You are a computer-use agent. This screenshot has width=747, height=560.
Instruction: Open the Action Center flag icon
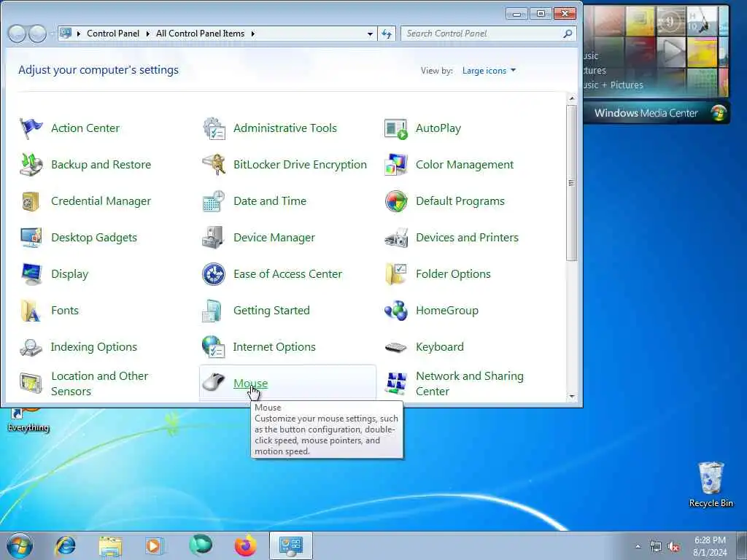pos(31,128)
